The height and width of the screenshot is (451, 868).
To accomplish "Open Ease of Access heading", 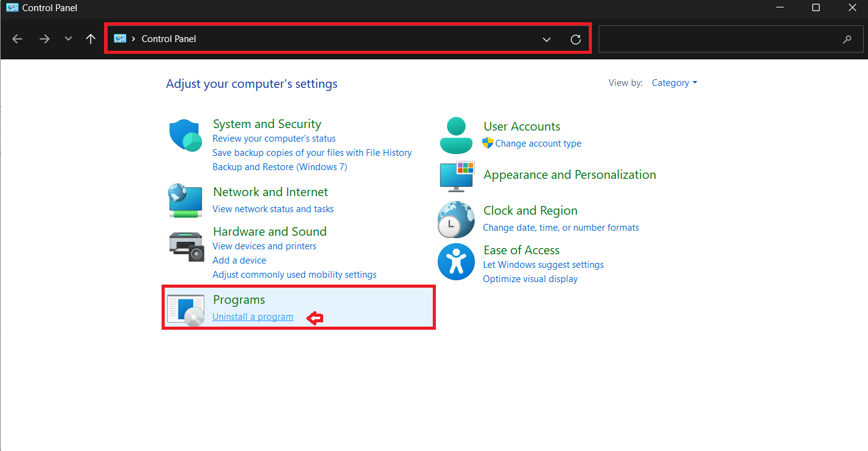I will click(521, 250).
